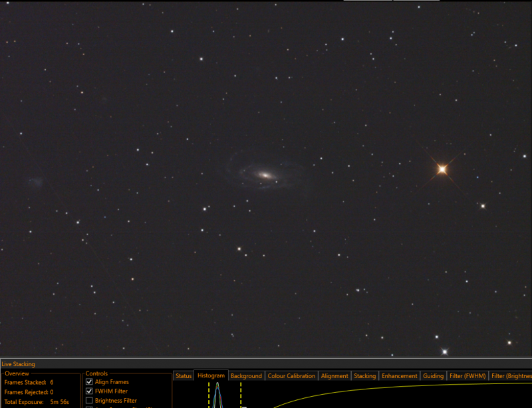This screenshot has height=408, width=532.
Task: Click the Total Exposure value 5m 56s
Action: [x=59, y=402]
